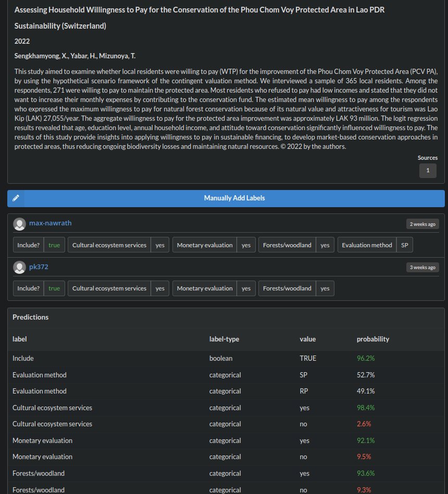Click the 98.4% probability value
Screen dimensions: 448x494
pos(366,408)
